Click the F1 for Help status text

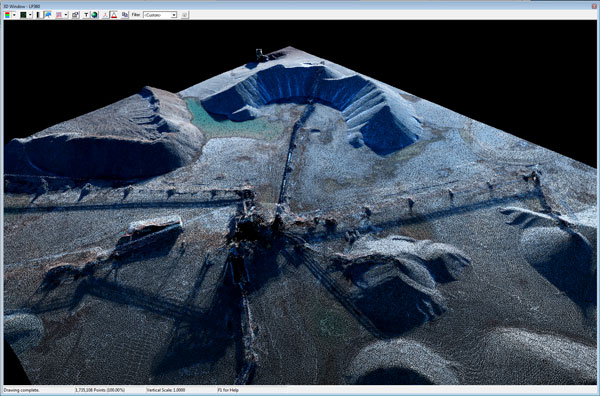(228, 390)
